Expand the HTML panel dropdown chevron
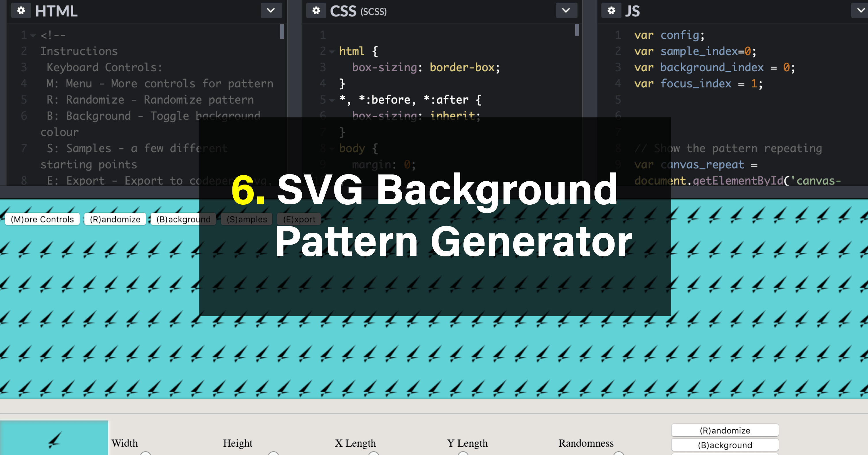The image size is (868, 455). point(271,10)
